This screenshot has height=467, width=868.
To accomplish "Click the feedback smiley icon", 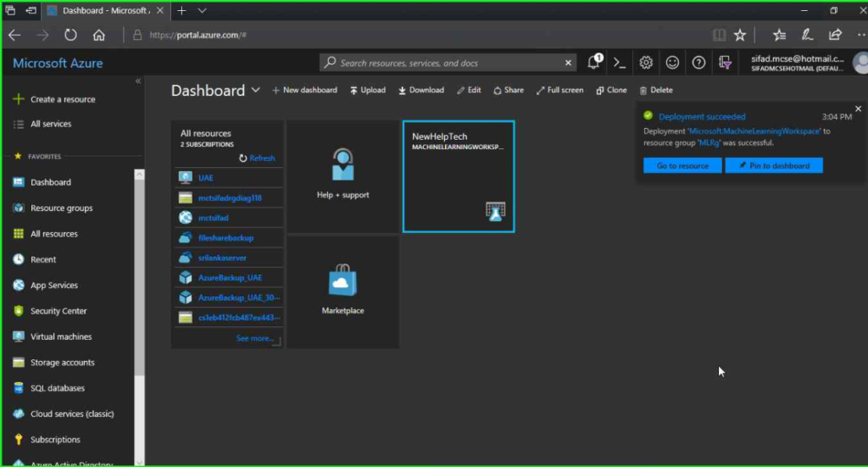I will [x=672, y=63].
